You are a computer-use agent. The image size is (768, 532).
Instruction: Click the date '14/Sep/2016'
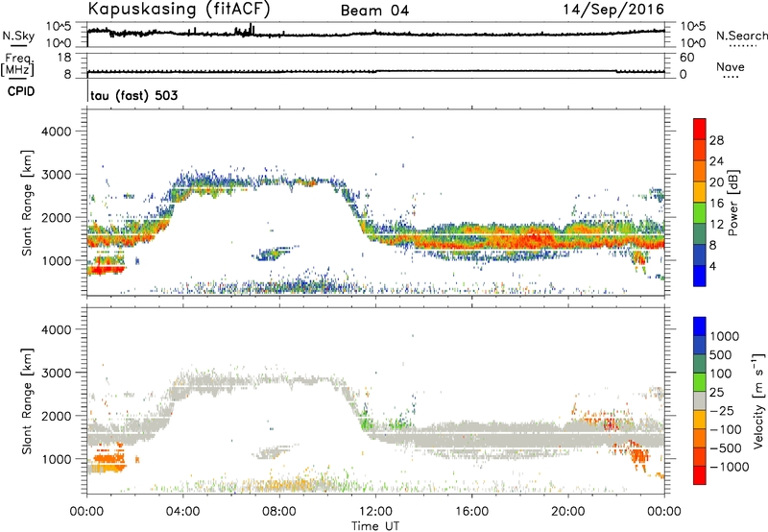pos(613,10)
